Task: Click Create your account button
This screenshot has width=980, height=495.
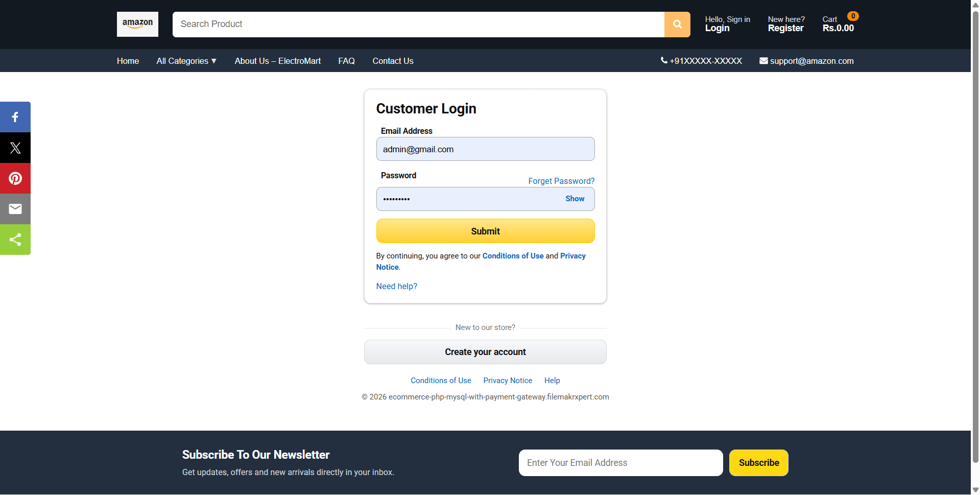Action: [x=485, y=352]
